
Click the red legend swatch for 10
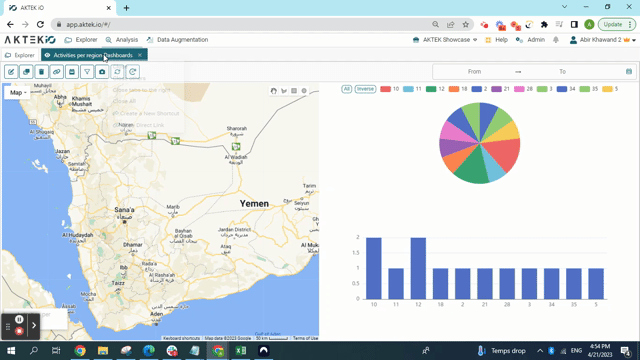click(x=385, y=89)
